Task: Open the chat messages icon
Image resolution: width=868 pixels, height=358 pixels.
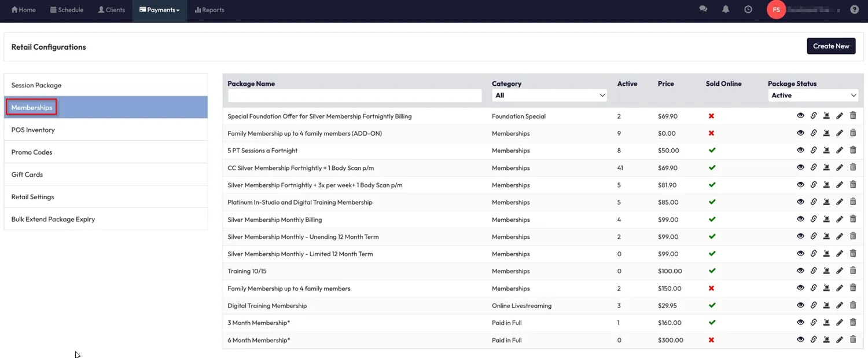Action: [x=703, y=10]
